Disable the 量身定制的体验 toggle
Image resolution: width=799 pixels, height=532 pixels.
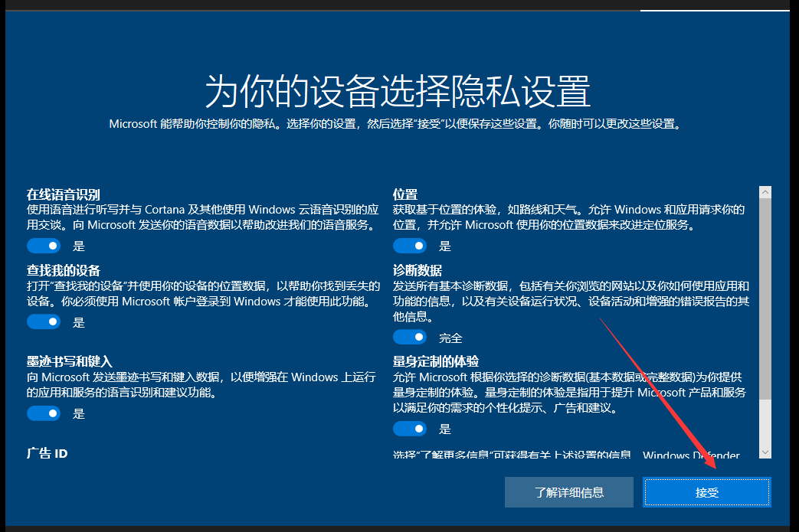tap(410, 429)
